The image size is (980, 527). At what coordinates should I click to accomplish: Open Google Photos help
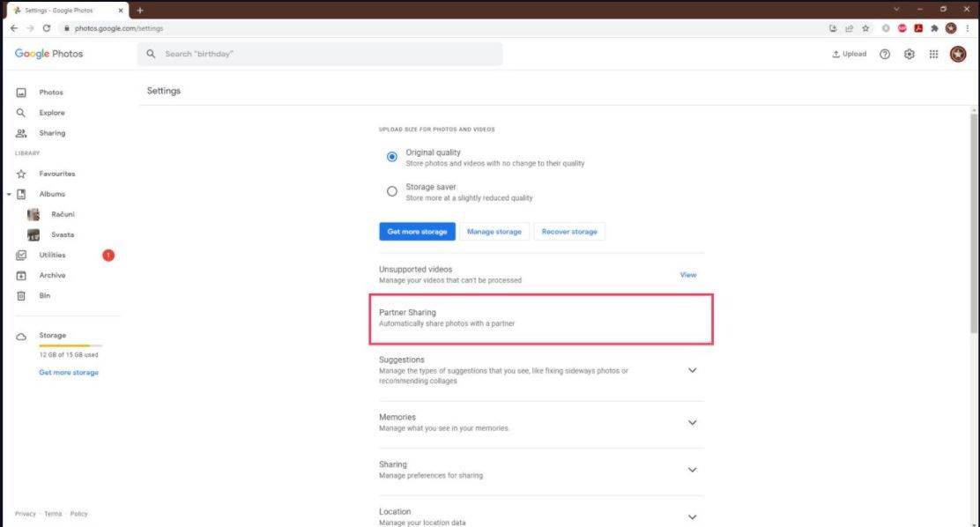884,54
